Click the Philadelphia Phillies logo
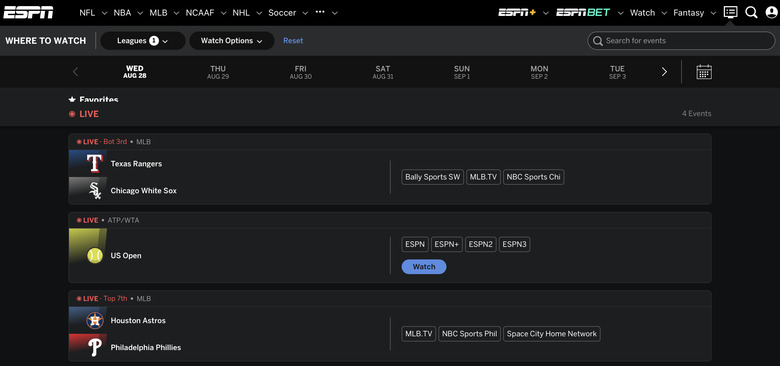Screen dimensions: 780x366 pyautogui.click(x=95, y=347)
